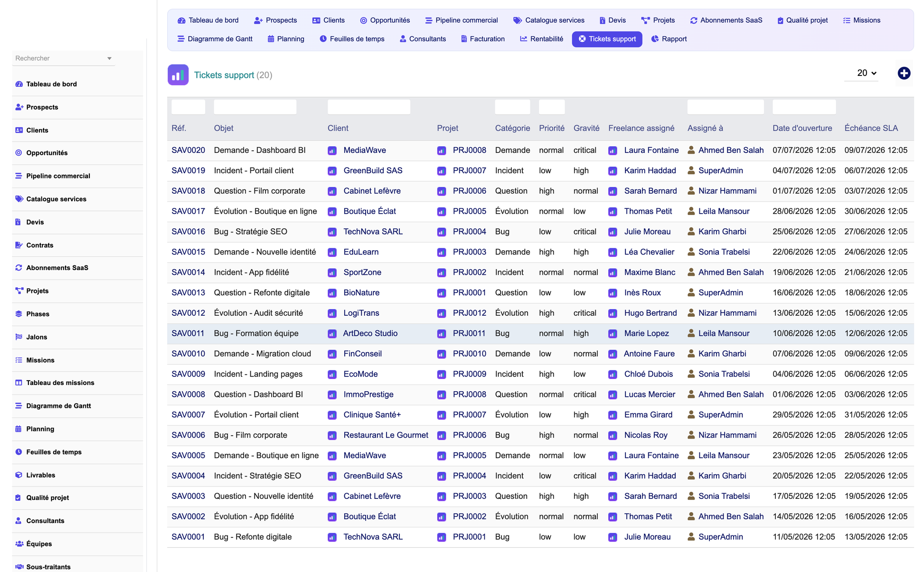Open ticket SAV0016 reference link
This screenshot has height=572, width=924.
[x=188, y=232]
